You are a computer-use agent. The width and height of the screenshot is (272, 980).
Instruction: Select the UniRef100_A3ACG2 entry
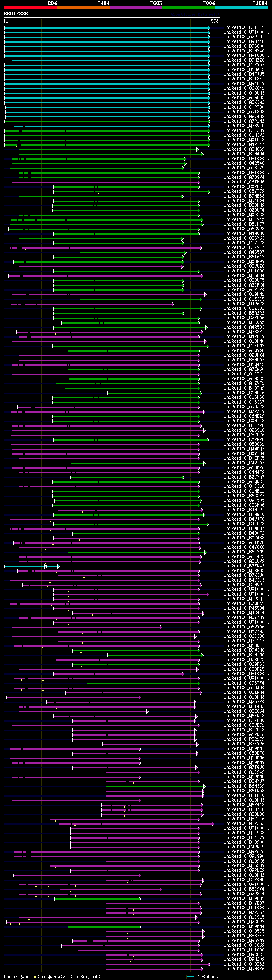[244, 98]
